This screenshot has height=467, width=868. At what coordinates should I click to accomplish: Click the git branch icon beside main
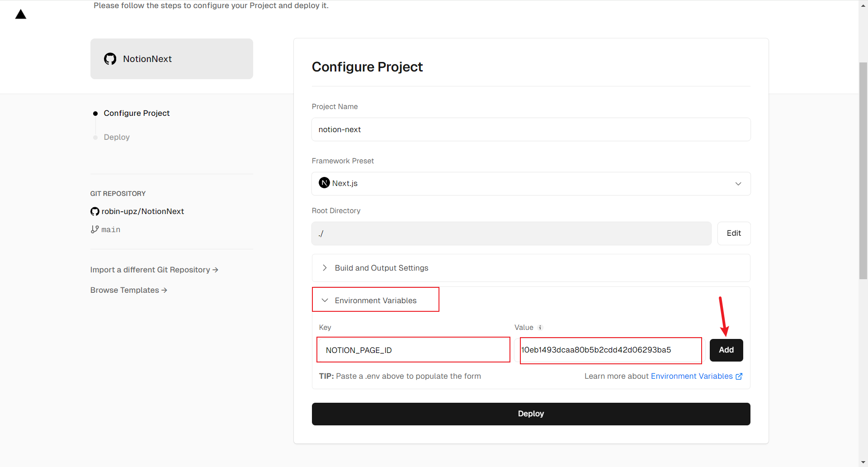click(94, 229)
